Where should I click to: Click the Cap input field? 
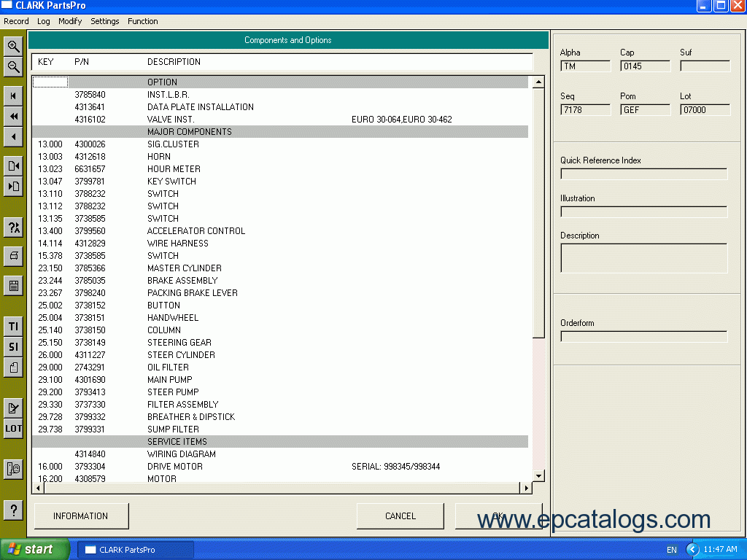646,66
